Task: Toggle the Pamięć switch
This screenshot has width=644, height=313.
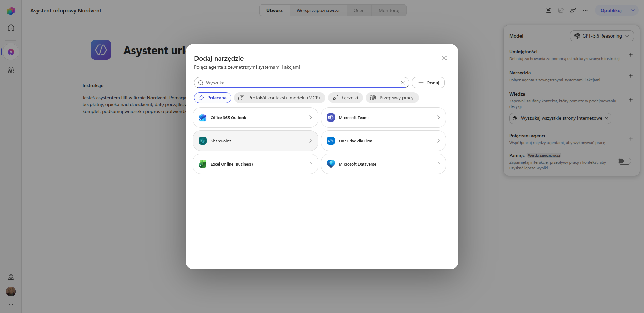Action: [x=625, y=161]
